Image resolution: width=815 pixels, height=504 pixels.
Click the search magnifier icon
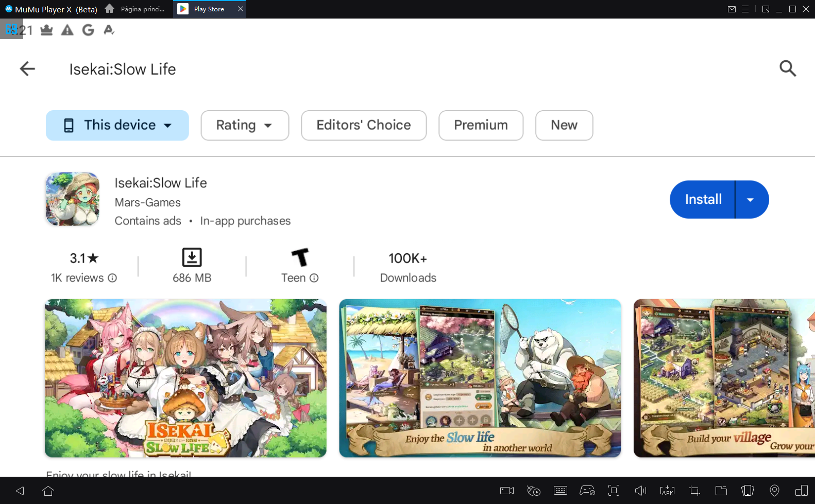coord(787,68)
